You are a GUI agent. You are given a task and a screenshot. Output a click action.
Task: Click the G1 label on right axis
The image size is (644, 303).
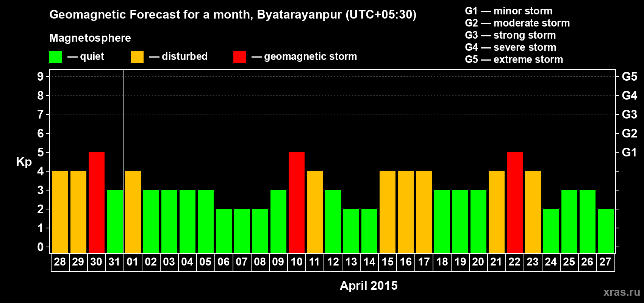tap(630, 152)
